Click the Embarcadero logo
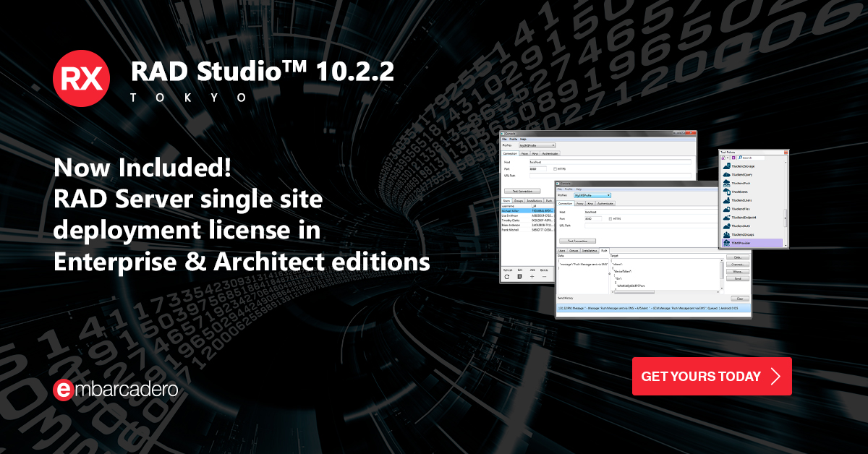This screenshot has height=454, width=868. [116, 390]
